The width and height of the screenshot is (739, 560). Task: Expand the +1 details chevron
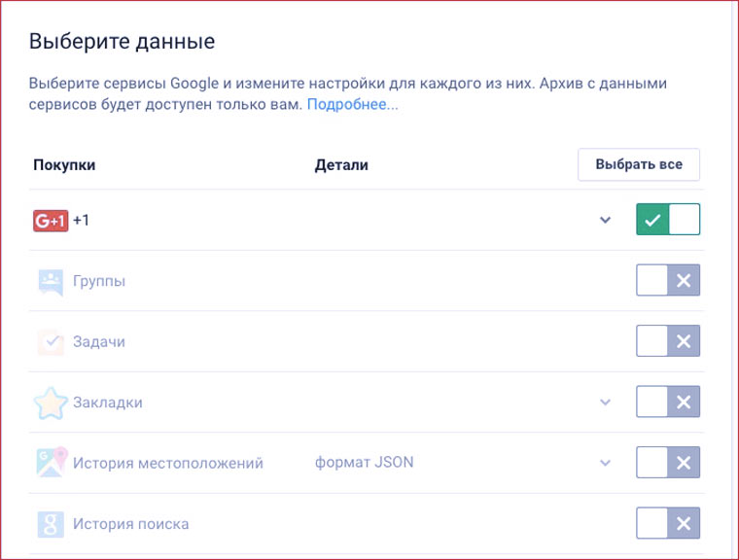point(605,221)
